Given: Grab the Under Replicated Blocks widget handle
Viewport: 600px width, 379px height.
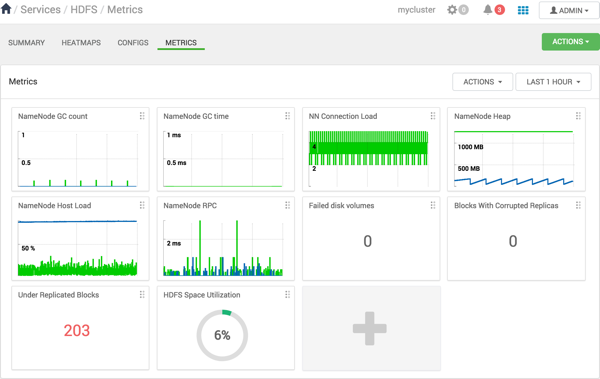Looking at the screenshot, I should point(142,295).
